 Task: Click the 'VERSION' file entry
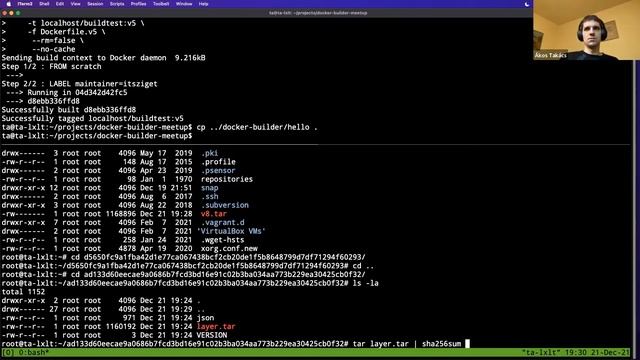tap(211, 335)
